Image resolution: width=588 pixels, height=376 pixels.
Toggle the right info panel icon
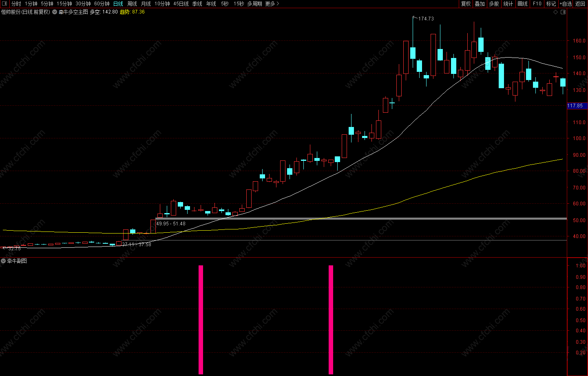[563, 12]
